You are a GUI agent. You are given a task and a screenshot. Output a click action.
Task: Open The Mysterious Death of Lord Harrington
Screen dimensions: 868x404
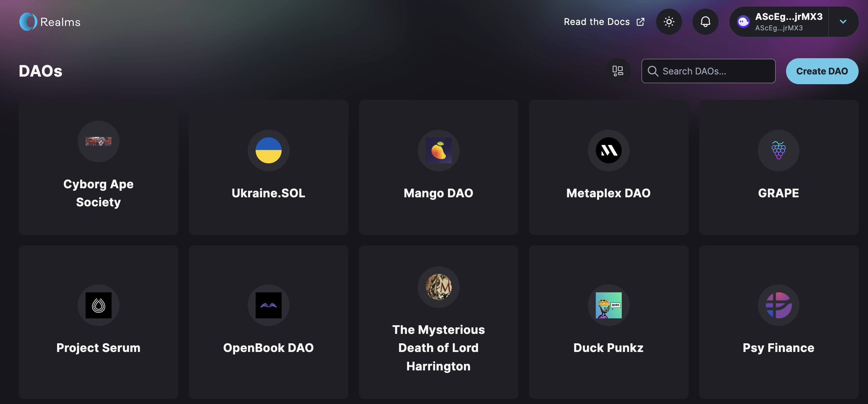coord(438,348)
